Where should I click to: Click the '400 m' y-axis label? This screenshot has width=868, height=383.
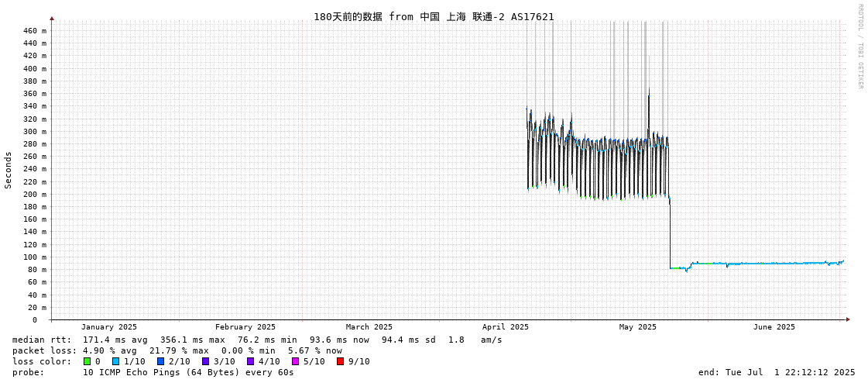[x=34, y=68]
